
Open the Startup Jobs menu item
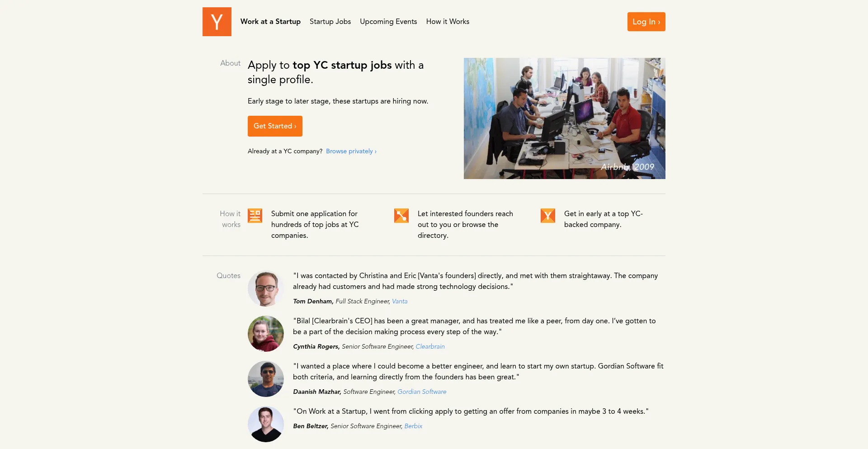point(330,21)
